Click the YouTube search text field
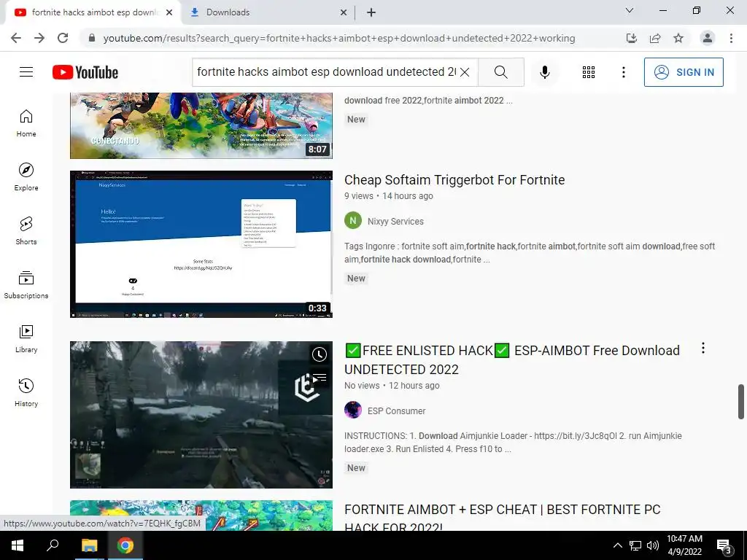This screenshot has height=560, width=747. coord(326,72)
